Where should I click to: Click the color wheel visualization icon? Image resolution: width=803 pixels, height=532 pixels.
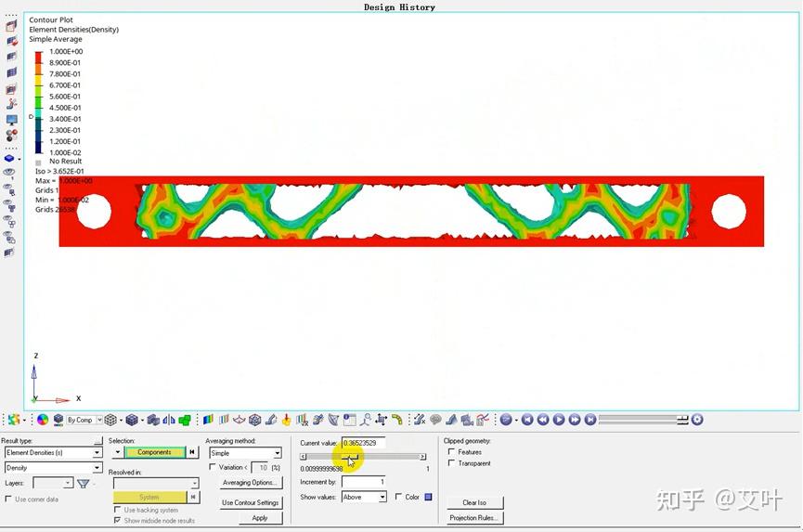tap(43, 420)
